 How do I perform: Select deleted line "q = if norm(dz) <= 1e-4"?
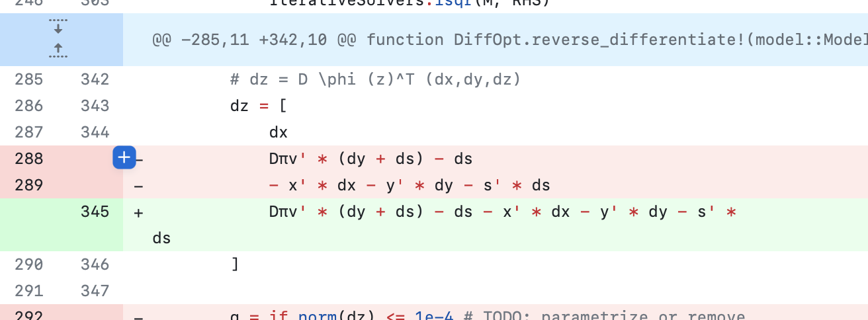click(488, 316)
